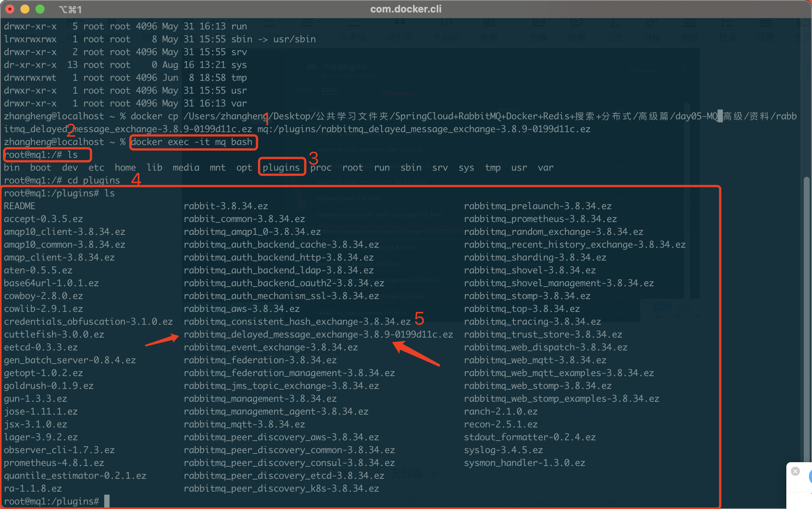Choose the 无封面 cover option

click(407, 474)
